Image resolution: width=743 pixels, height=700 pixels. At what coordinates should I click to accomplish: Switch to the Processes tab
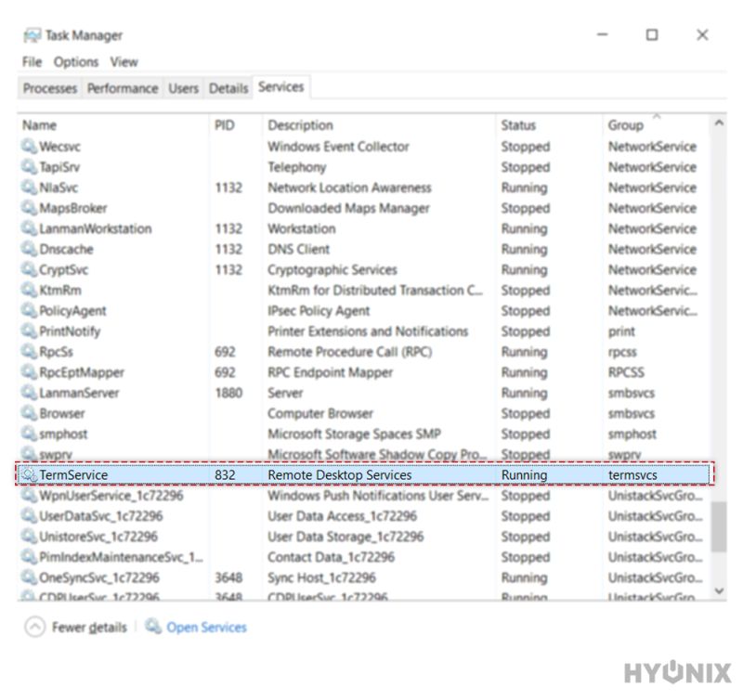click(48, 87)
